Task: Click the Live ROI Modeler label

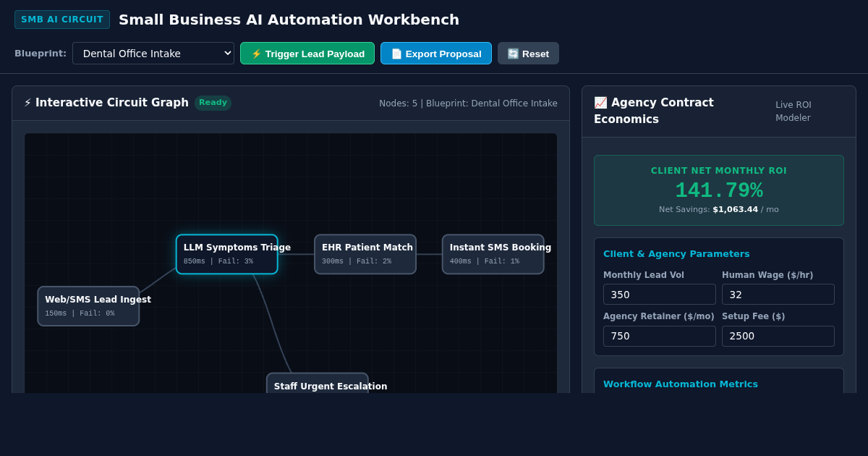Action: coord(793,111)
